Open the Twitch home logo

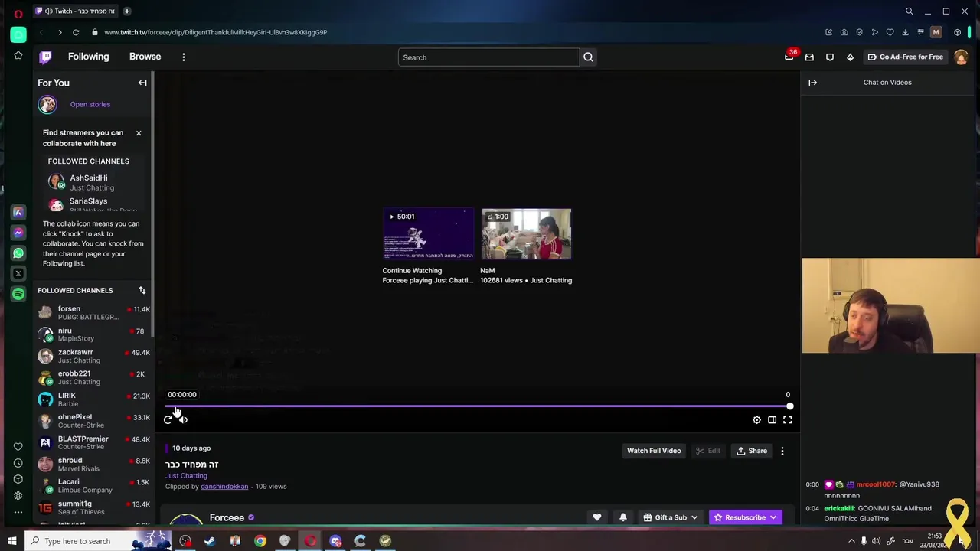coord(45,57)
